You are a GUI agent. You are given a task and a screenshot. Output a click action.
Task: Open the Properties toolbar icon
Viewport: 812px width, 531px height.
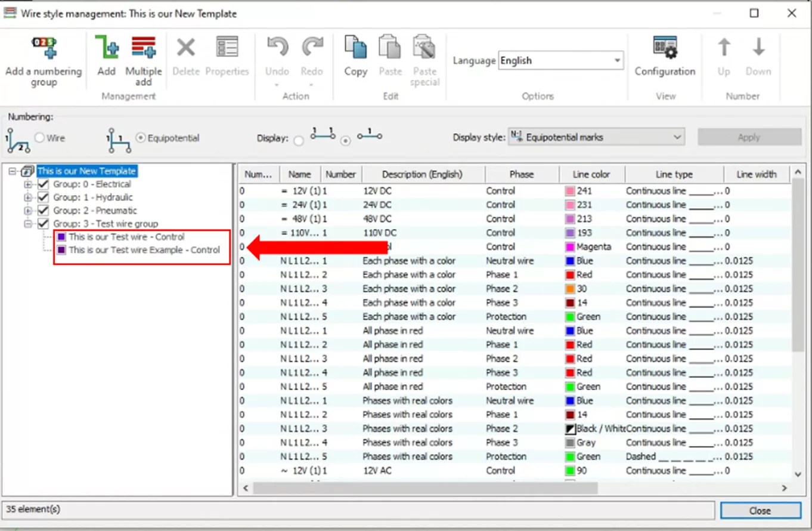(227, 48)
